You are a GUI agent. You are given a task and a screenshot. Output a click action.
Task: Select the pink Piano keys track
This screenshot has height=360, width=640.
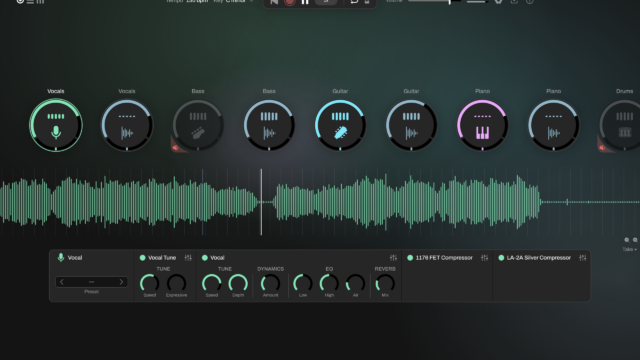(x=482, y=125)
